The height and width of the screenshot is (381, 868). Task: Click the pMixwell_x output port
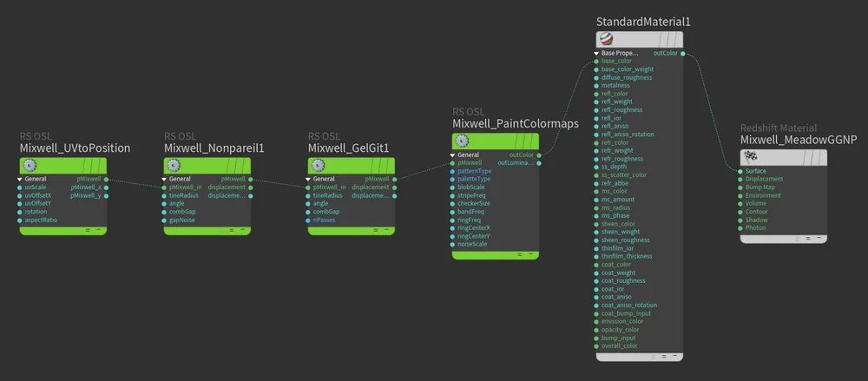[106, 187]
